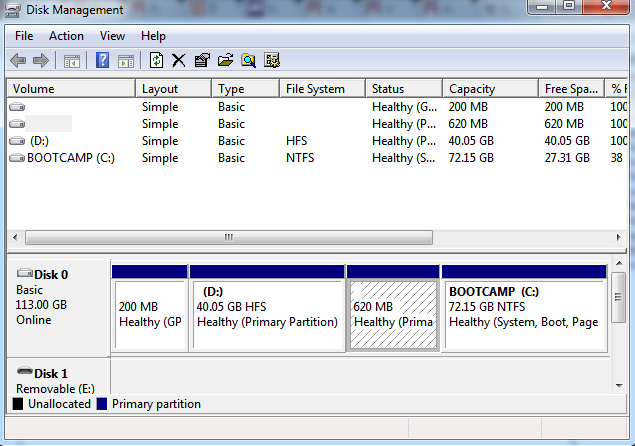Click the Online status under Disk 0

[x=34, y=320]
